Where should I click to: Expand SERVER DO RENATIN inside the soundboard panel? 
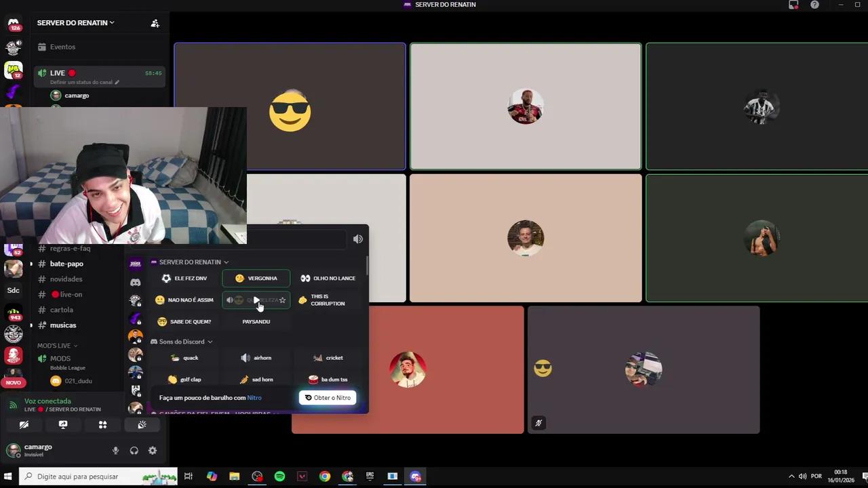226,262
